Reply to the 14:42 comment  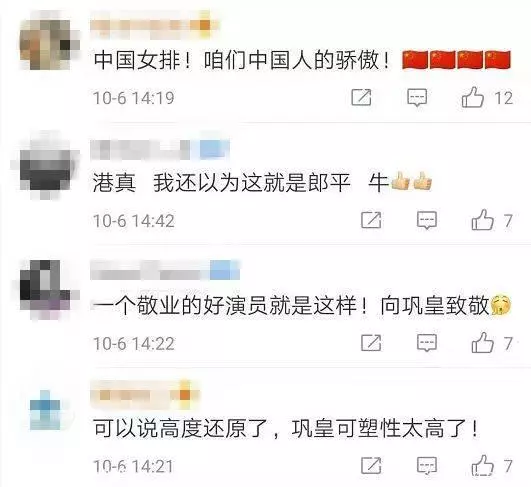pos(427,220)
